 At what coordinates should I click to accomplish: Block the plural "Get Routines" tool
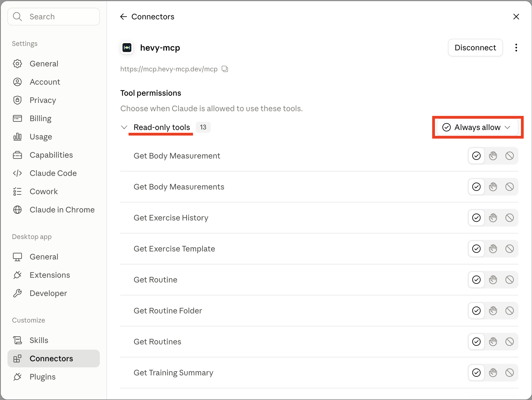[510, 342]
